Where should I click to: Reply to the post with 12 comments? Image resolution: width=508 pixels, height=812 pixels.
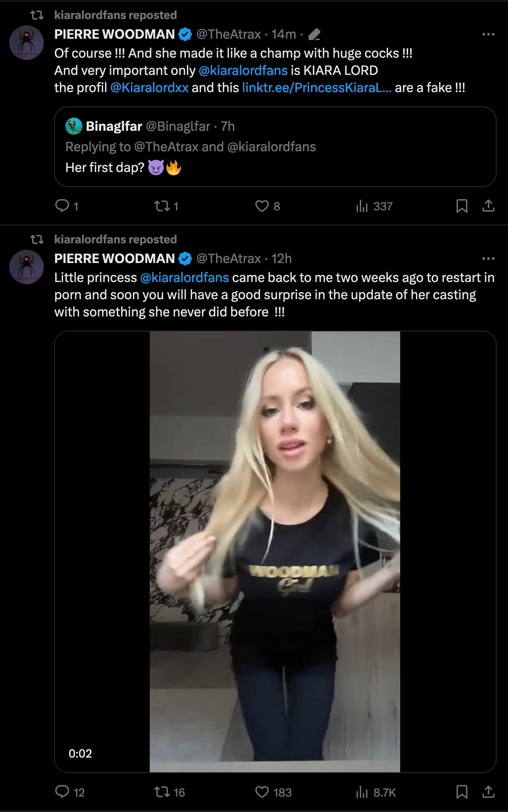tap(62, 792)
